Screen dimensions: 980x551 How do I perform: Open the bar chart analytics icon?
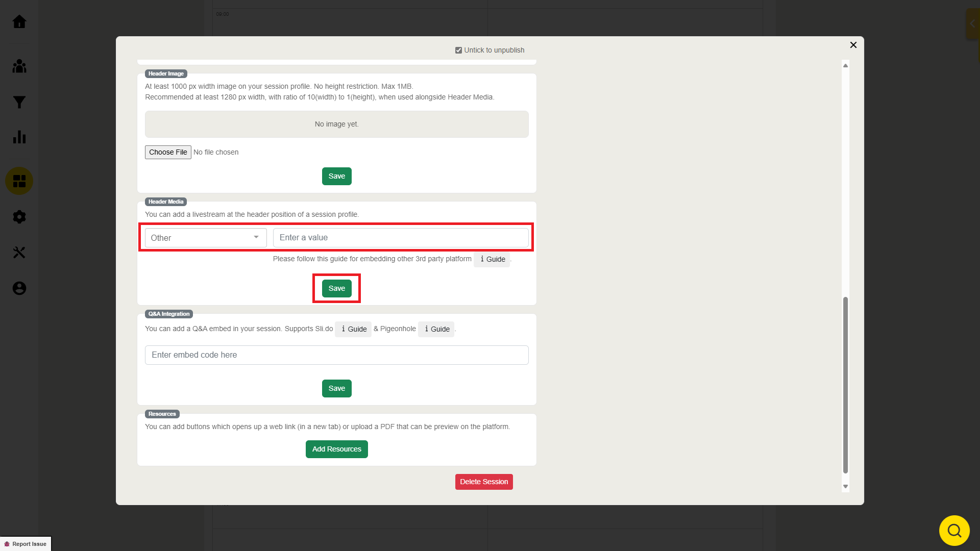click(x=19, y=137)
